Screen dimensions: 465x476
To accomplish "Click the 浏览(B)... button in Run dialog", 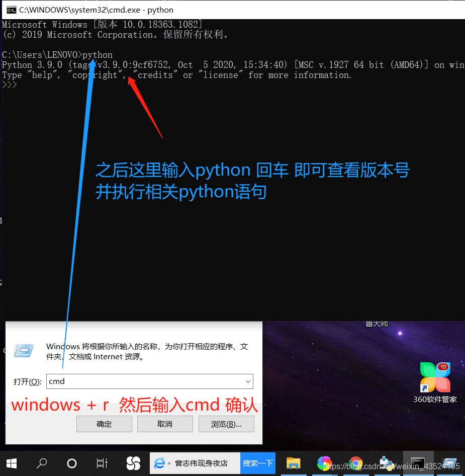I will pos(226,424).
